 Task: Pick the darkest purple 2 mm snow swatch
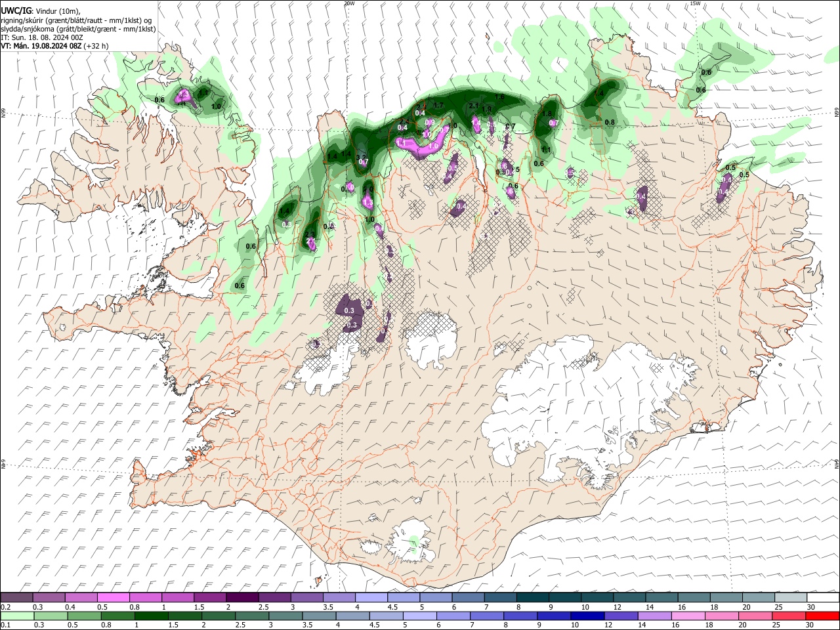242,598
